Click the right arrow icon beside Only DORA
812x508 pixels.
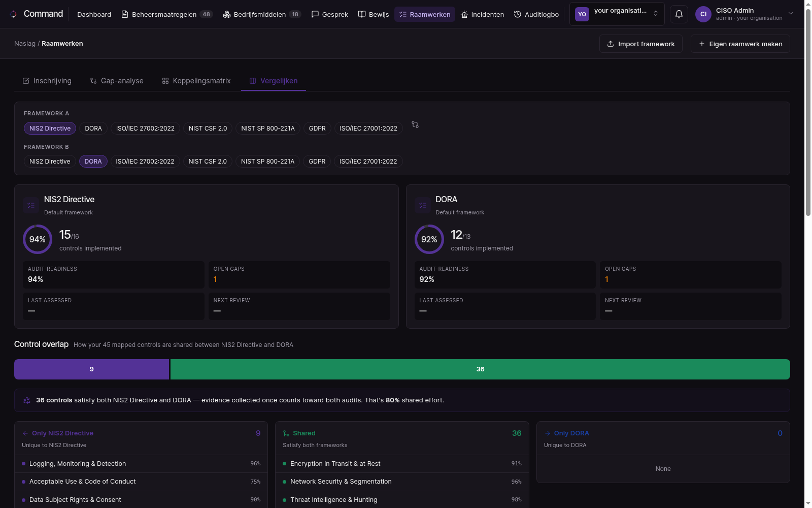pyautogui.click(x=548, y=433)
